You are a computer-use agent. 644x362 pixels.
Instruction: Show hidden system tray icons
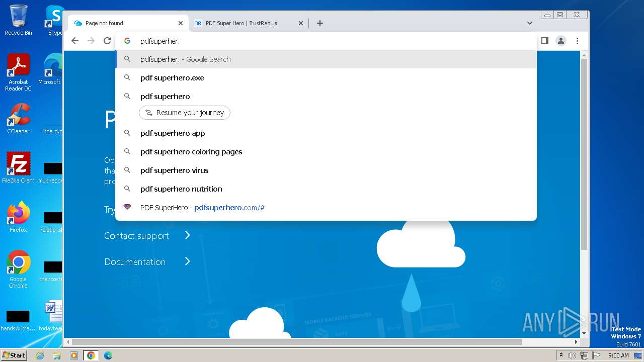pyautogui.click(x=561, y=355)
